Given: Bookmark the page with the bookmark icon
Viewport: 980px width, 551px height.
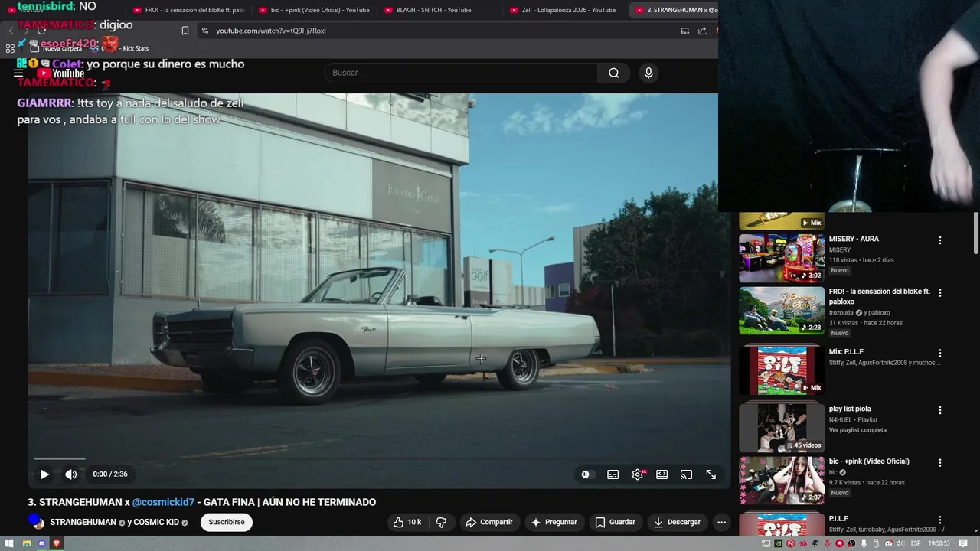Looking at the screenshot, I should point(185,31).
